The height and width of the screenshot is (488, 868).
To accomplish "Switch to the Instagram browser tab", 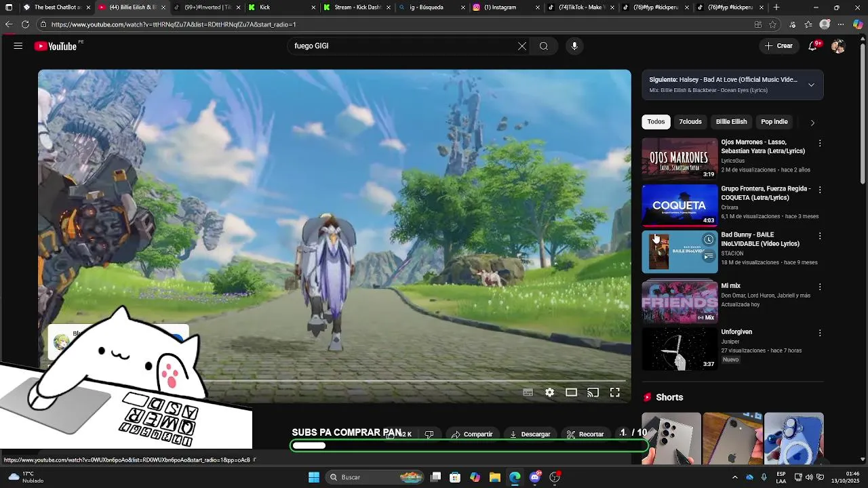I will click(504, 7).
